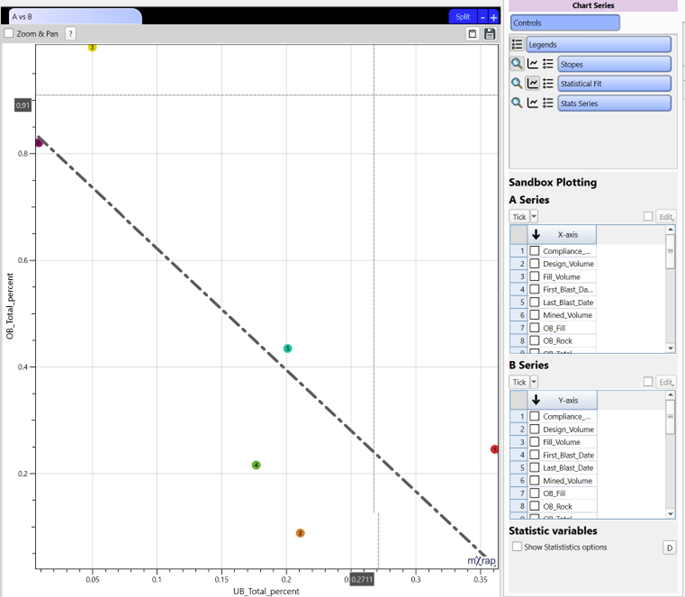Enable the Zoom & Pan checkbox

click(x=9, y=34)
